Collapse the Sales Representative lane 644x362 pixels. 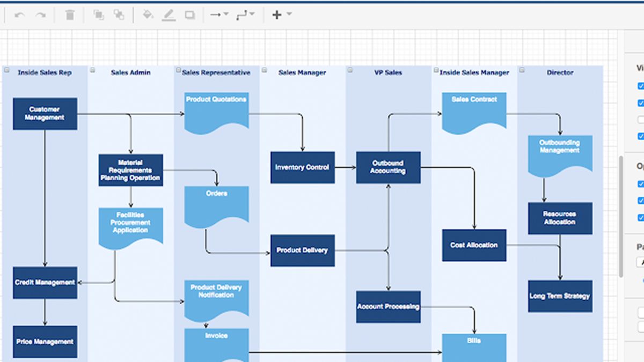pos(178,69)
